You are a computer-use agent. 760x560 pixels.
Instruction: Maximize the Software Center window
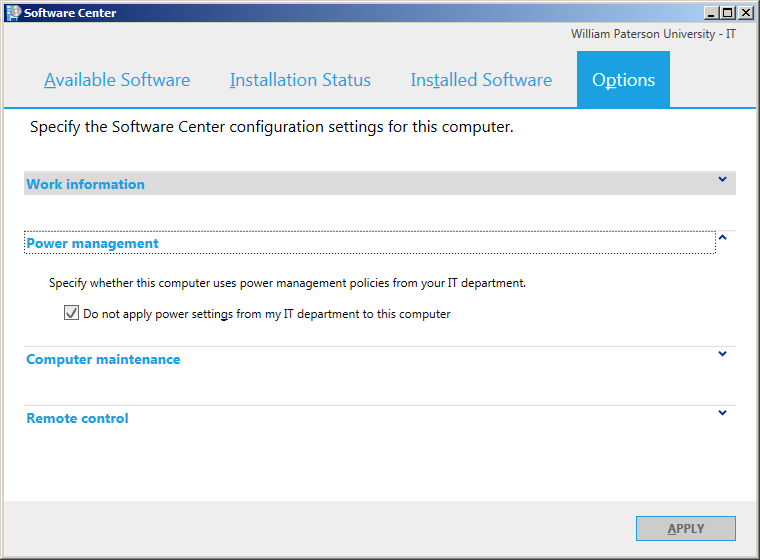pos(728,13)
